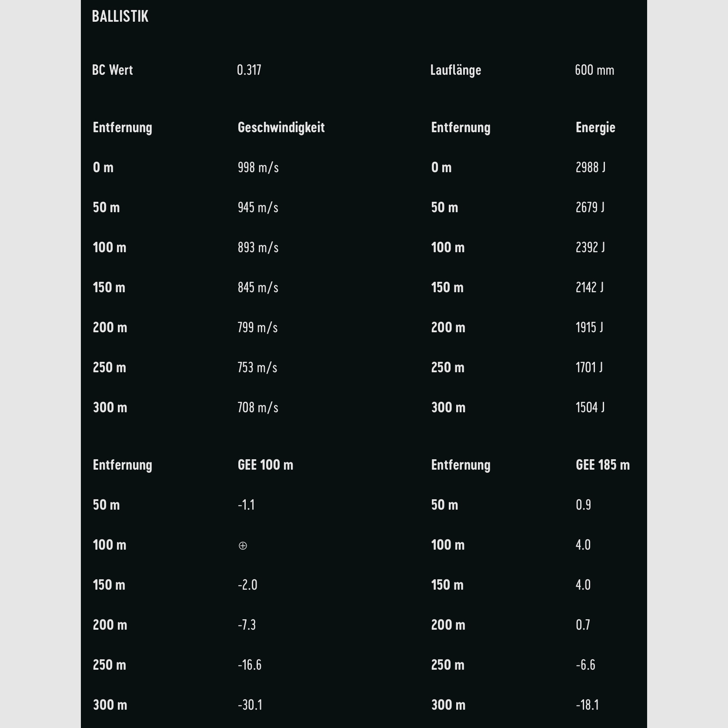
Task: Select the 1915 J energy value
Action: click(589, 327)
